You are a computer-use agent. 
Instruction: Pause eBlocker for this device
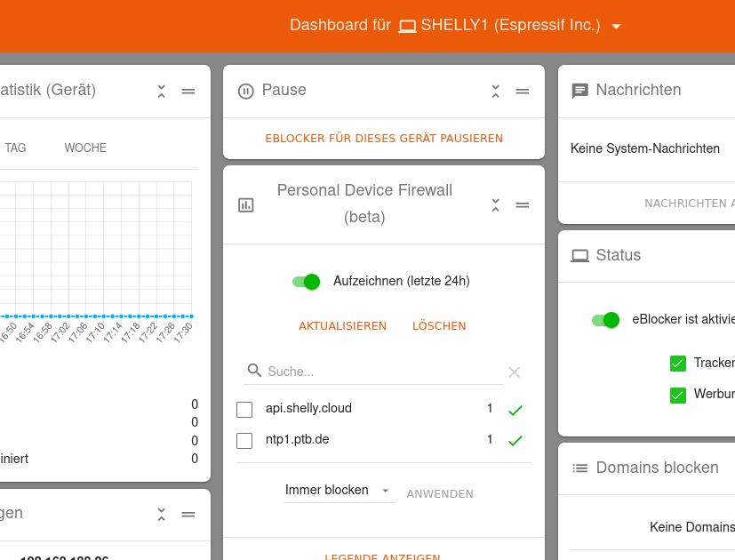coord(384,139)
